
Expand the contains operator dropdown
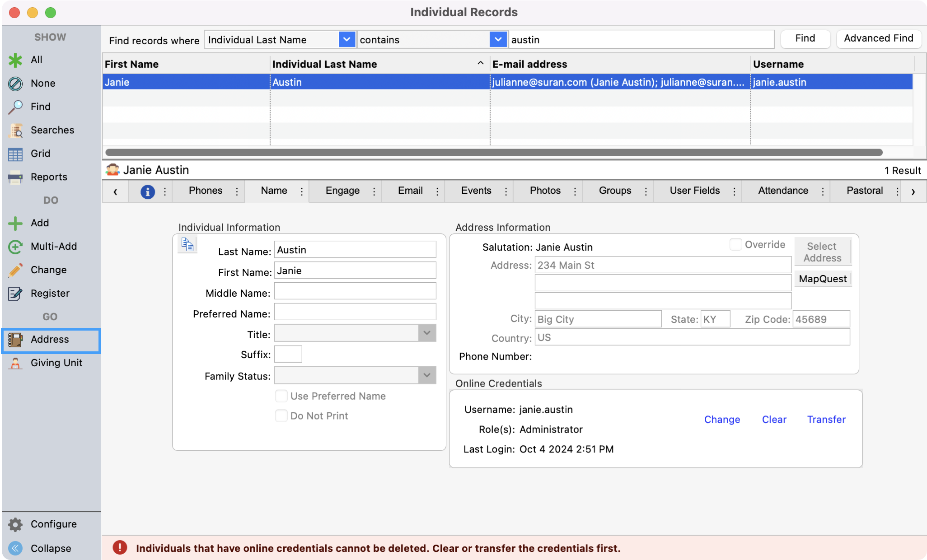coord(497,40)
